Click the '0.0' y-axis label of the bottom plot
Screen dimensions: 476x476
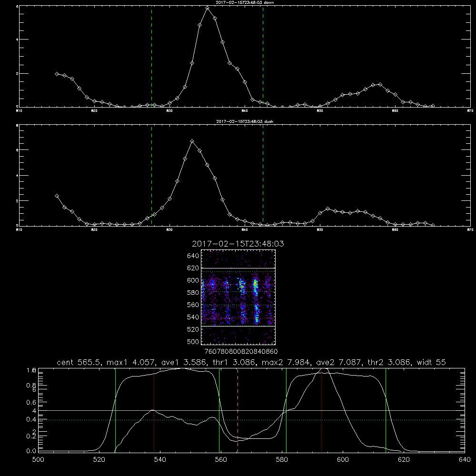31,451
